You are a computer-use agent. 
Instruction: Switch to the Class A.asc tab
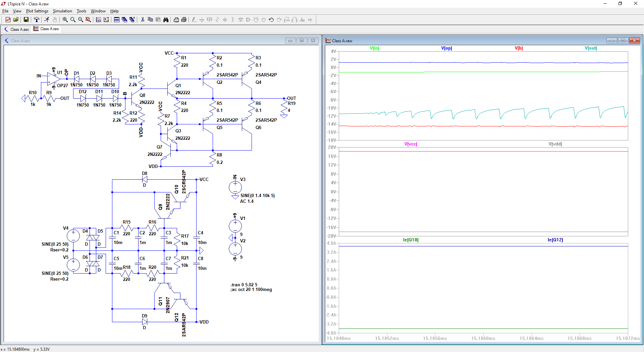[x=16, y=30]
